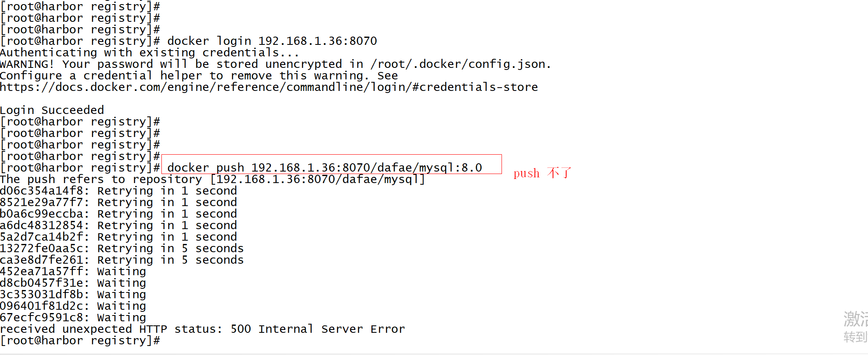The height and width of the screenshot is (355, 868).
Task: Click the "Configure a credential helper" line
Action: (x=198, y=76)
